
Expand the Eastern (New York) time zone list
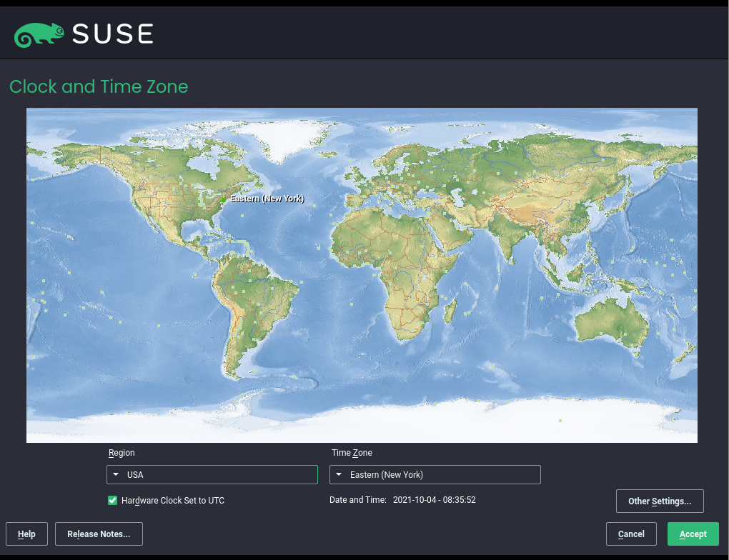coord(435,475)
